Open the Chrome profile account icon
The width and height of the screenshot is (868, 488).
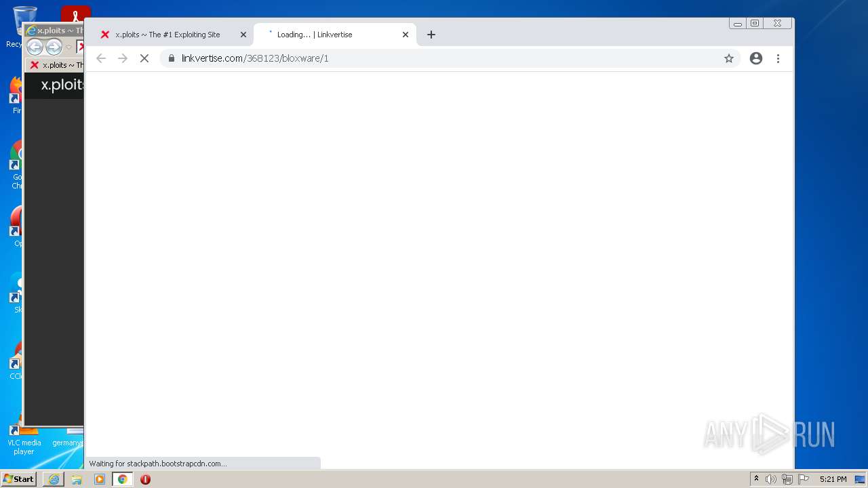[756, 58]
